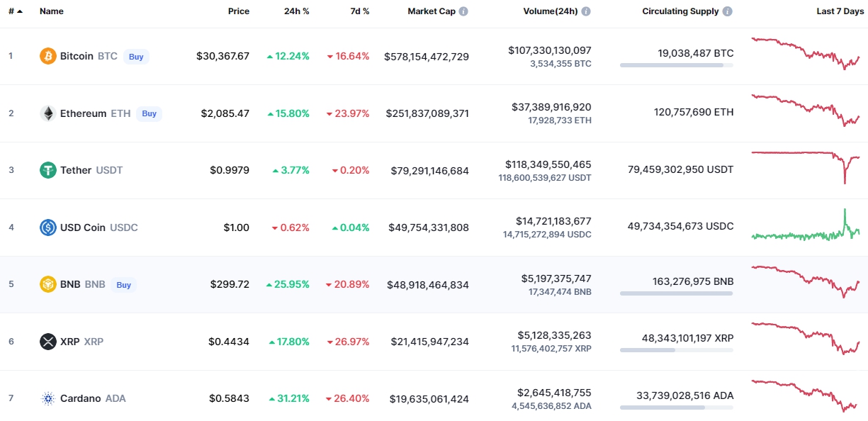Click Buy button next to Ethereum
Image resolution: width=868 pixels, height=421 pixels.
[149, 113]
